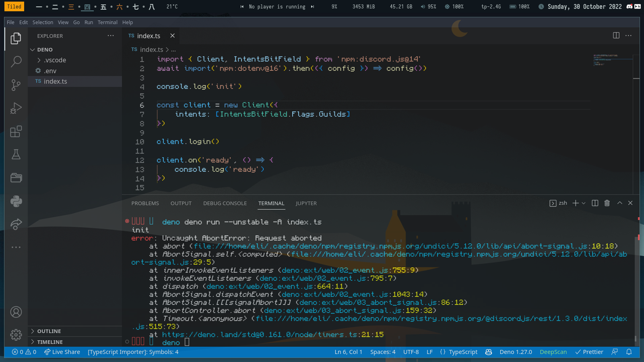The image size is (644, 362).
Task: Open Manage with the gear icon
Action: (x=16, y=335)
